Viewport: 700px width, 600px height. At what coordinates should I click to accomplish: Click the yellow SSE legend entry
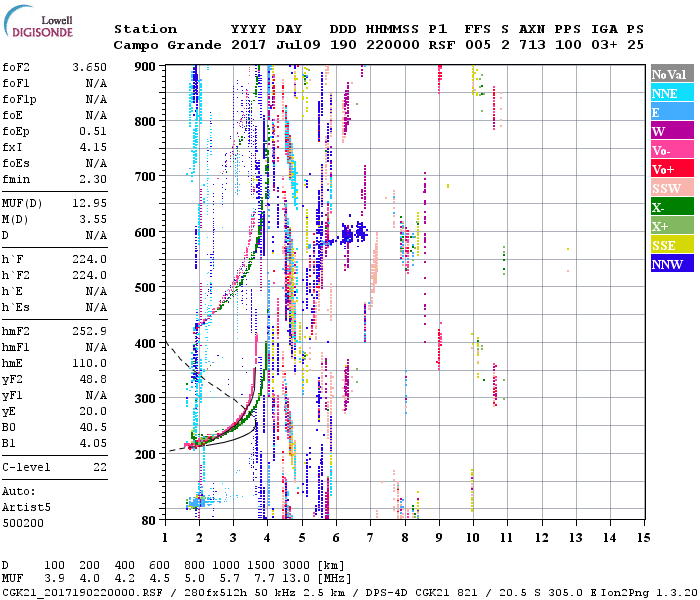[x=671, y=245]
